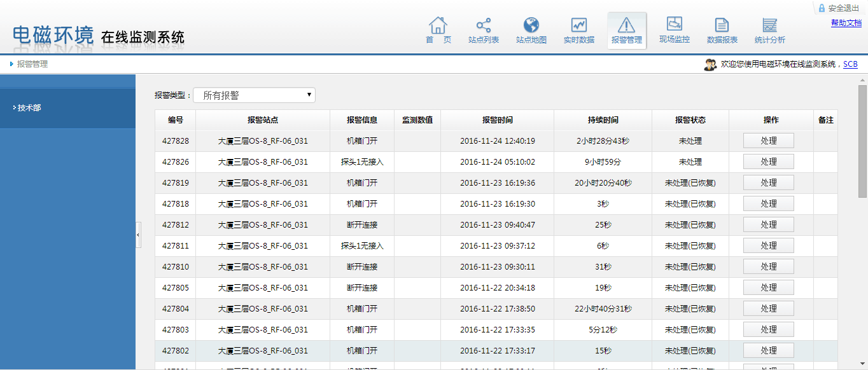This screenshot has height=370, width=868.
Task: Click duration 20小时20分40秒 cell
Action: (603, 182)
